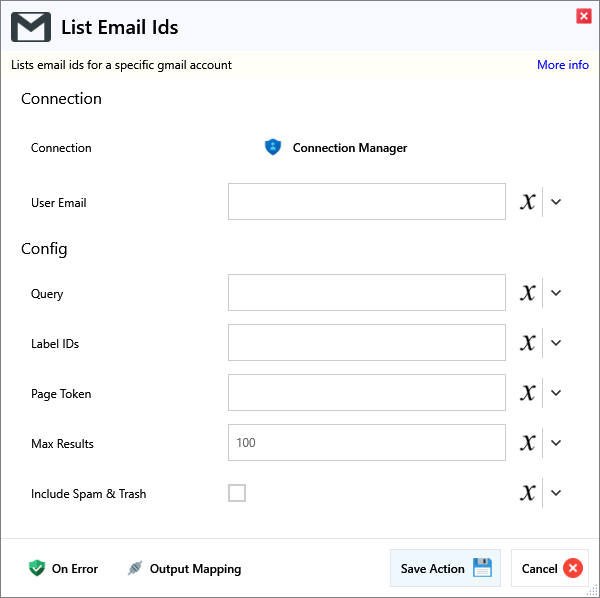Image resolution: width=600 pixels, height=598 pixels.
Task: Open the On Error settings
Action: coord(63,568)
